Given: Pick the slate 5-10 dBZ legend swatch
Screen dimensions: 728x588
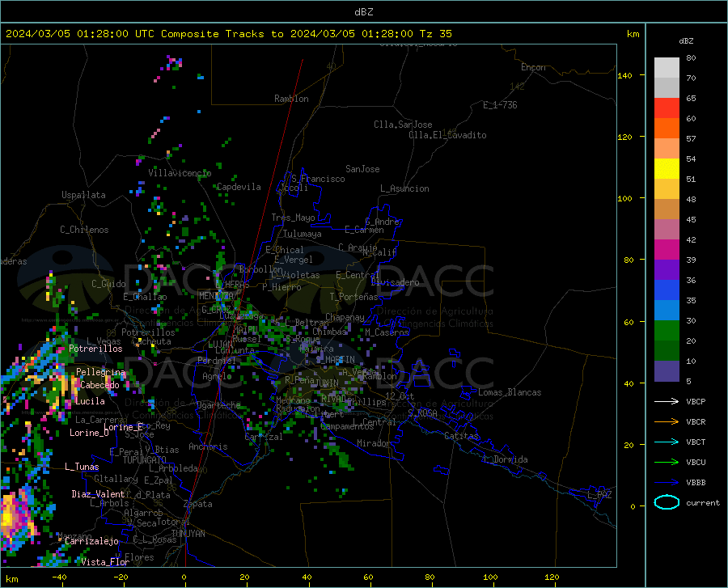Looking at the screenshot, I should click(667, 371).
